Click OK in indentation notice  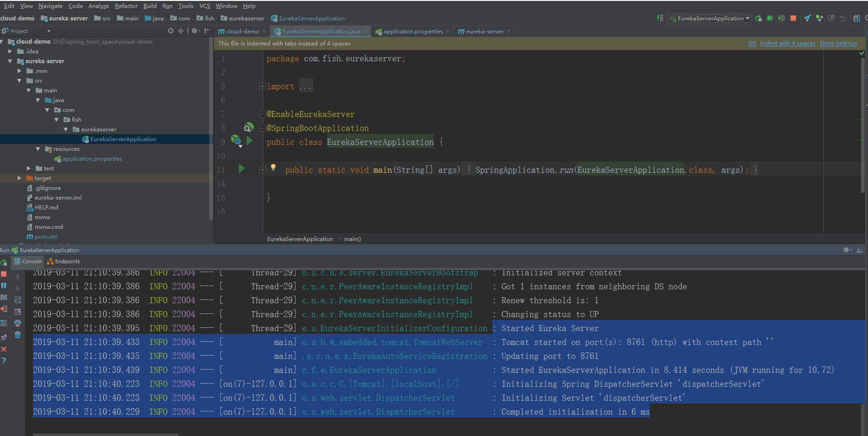pos(752,43)
